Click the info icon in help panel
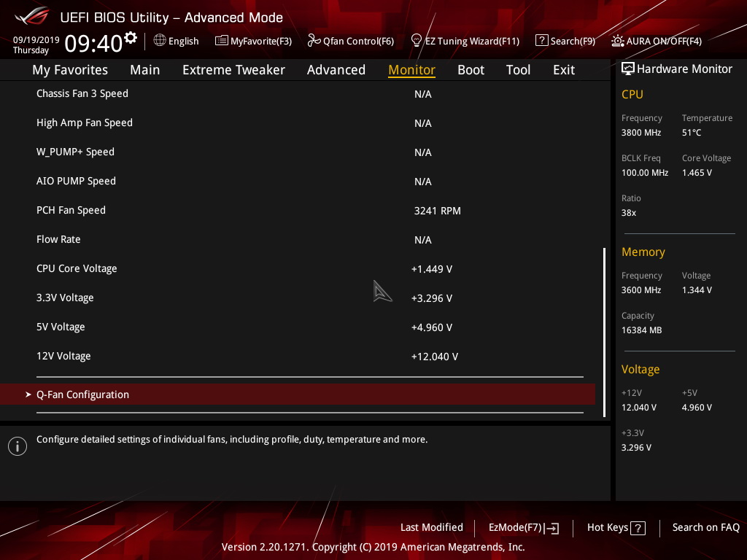The width and height of the screenshot is (747, 560). click(x=18, y=446)
